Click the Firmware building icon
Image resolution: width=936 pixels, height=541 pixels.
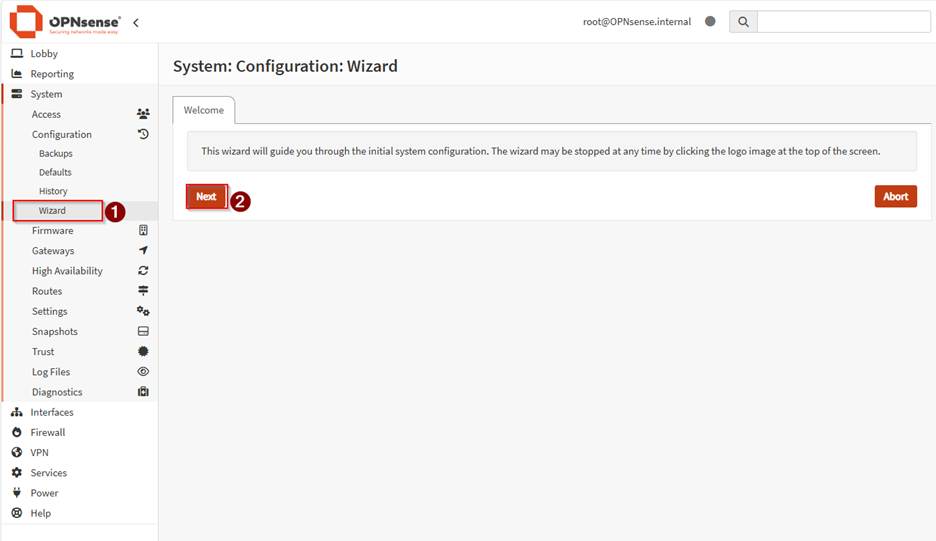pos(143,230)
